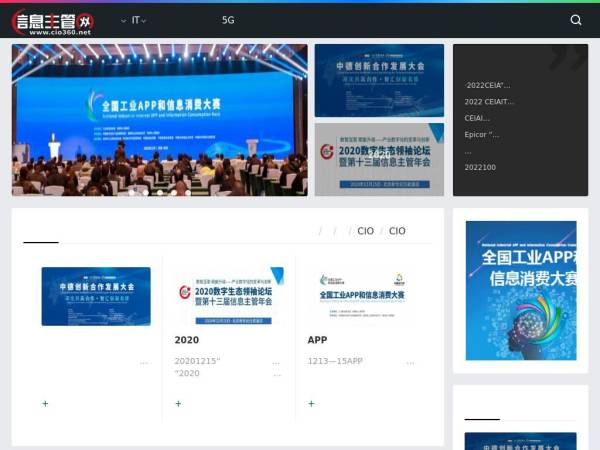
Task: Click the cio360.net site logo
Action: 53,22
